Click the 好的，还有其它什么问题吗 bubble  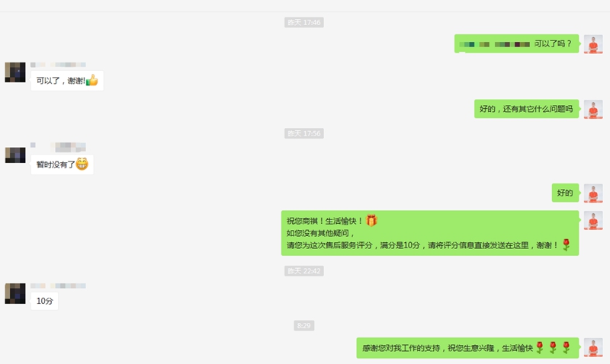tap(526, 109)
